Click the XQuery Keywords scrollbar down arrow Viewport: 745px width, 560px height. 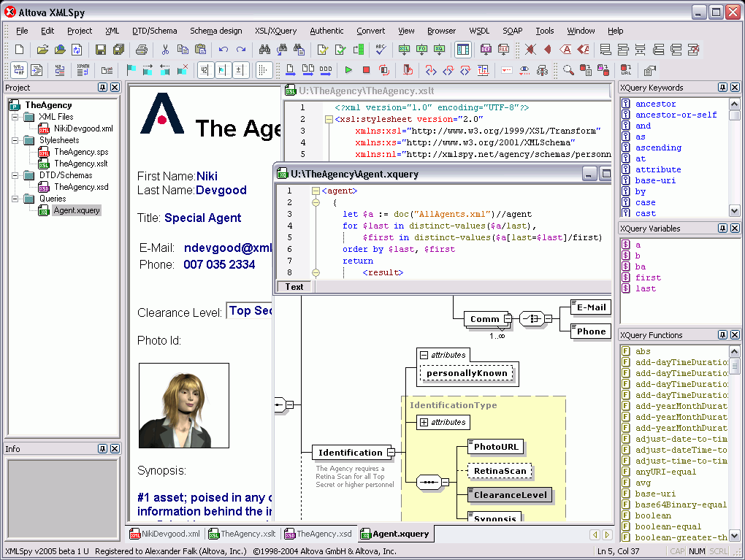[x=734, y=210]
